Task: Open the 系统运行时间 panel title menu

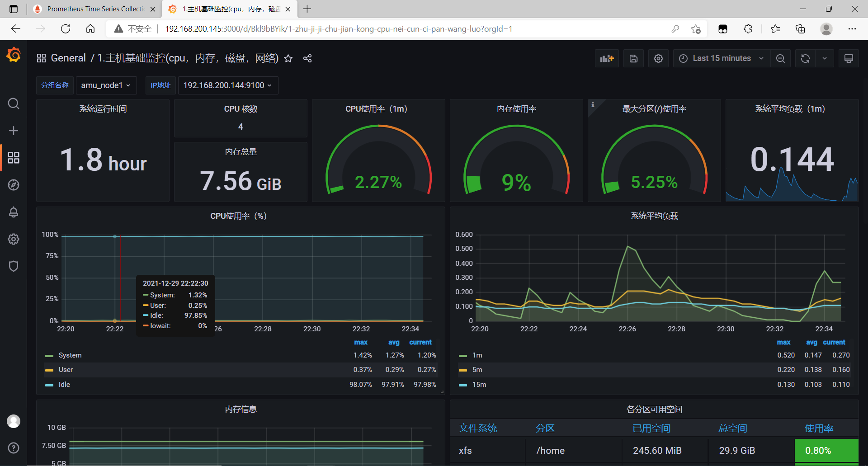Action: pyautogui.click(x=103, y=109)
